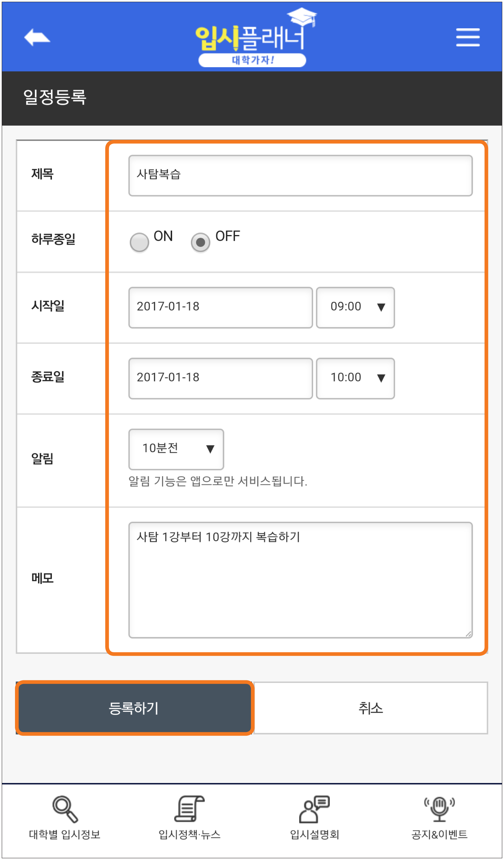Click the 제목 title input field

point(300,175)
